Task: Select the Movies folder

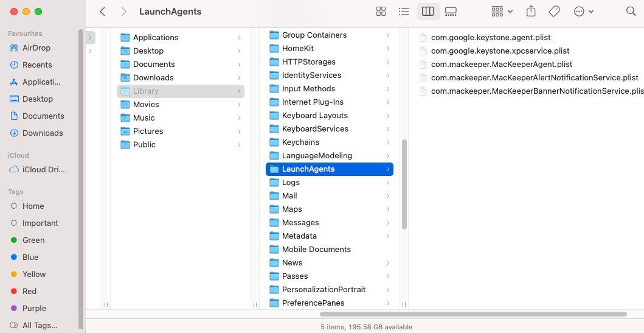Action: tap(181, 105)
